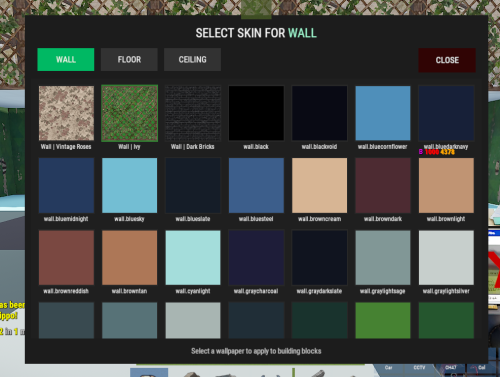Pick the wall.brownreddish swatch
Image resolution: width=500 pixels, height=377 pixels.
(66, 258)
